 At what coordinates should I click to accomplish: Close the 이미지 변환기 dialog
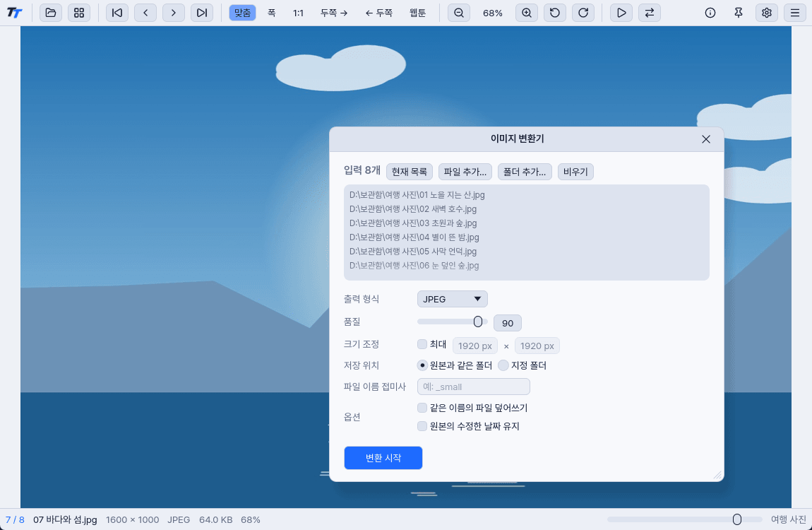tap(706, 139)
